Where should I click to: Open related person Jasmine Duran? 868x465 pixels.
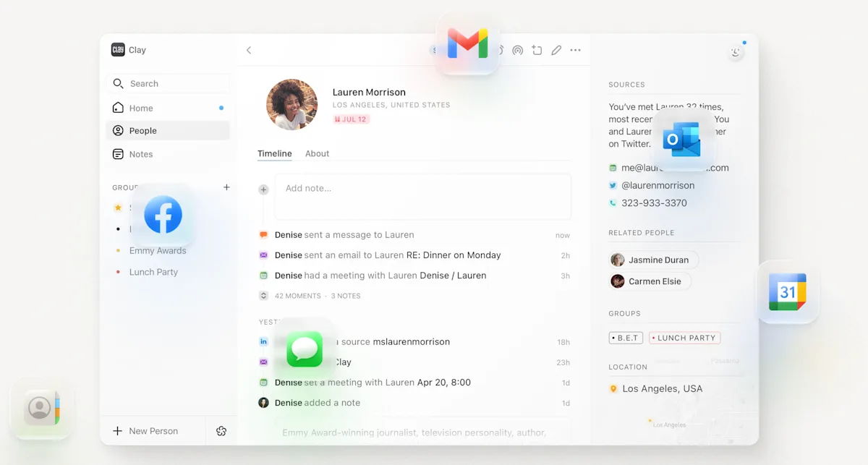654,260
